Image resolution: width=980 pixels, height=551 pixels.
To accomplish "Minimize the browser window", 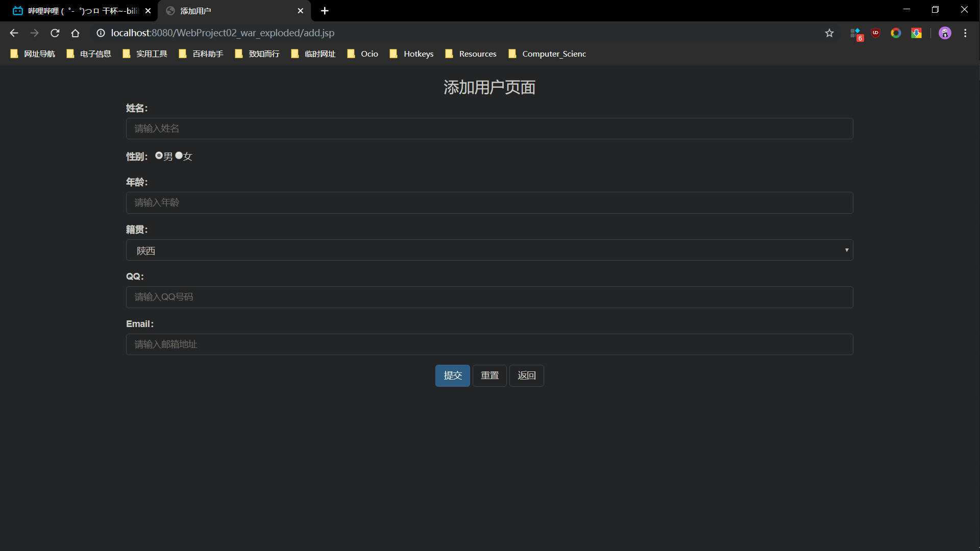I will (x=906, y=10).
